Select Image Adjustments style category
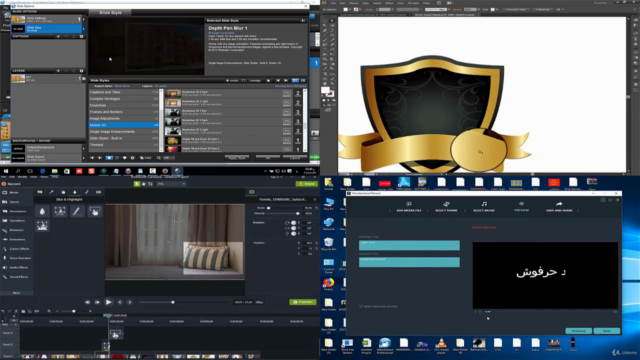The width and height of the screenshot is (640, 360). click(124, 118)
